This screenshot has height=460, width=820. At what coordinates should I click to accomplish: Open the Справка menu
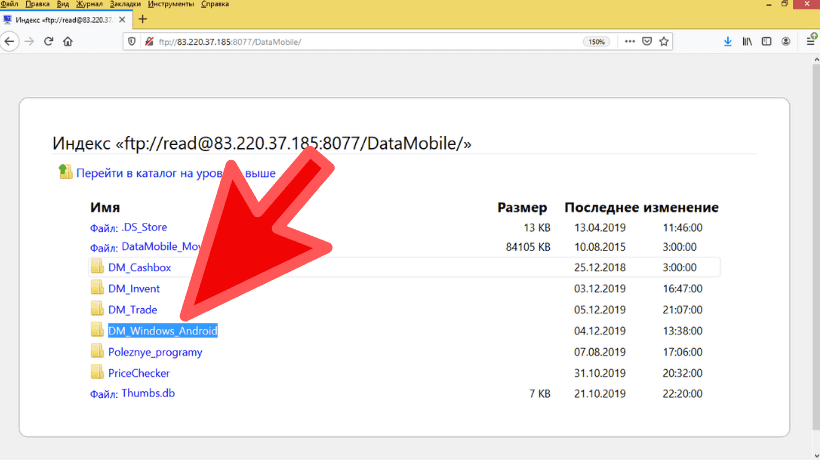pos(215,4)
